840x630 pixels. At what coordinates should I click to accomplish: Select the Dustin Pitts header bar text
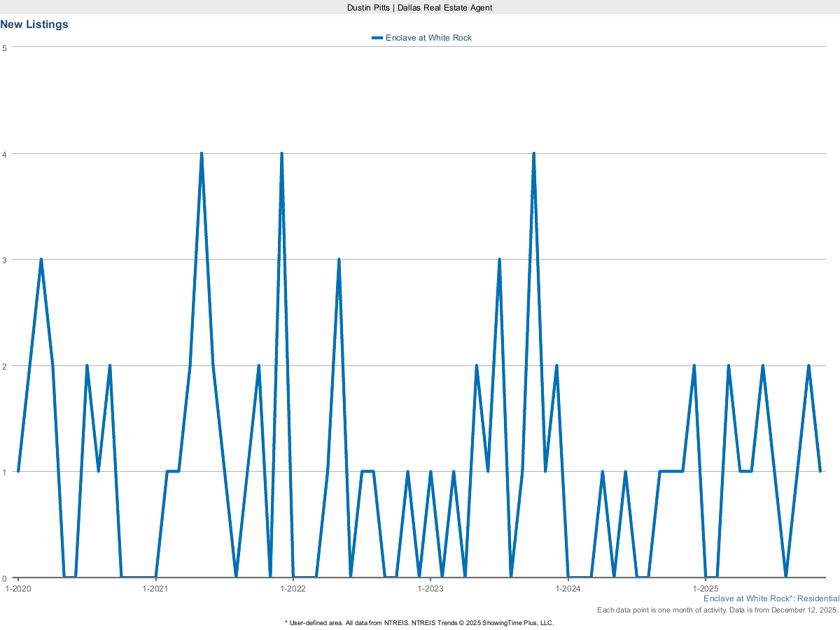tap(420, 7)
